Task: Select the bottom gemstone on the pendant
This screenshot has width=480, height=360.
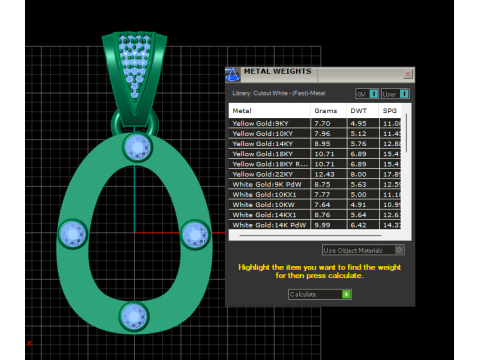Action: coord(134,316)
